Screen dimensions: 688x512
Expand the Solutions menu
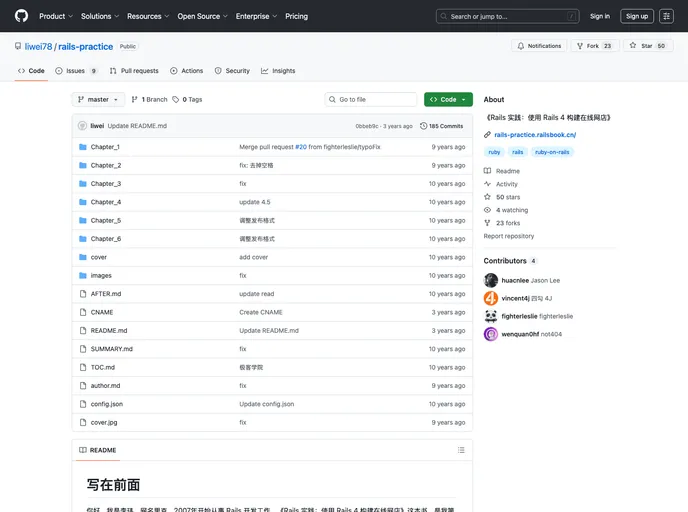click(x=100, y=16)
